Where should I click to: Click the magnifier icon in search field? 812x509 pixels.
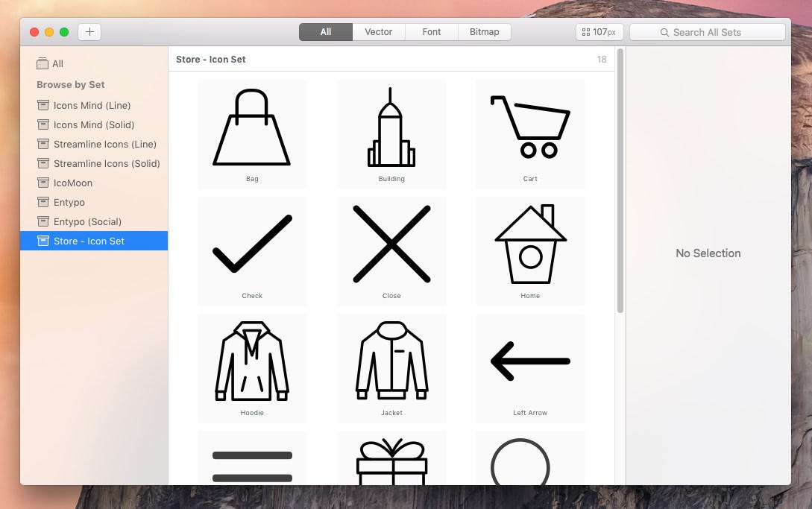click(x=664, y=33)
